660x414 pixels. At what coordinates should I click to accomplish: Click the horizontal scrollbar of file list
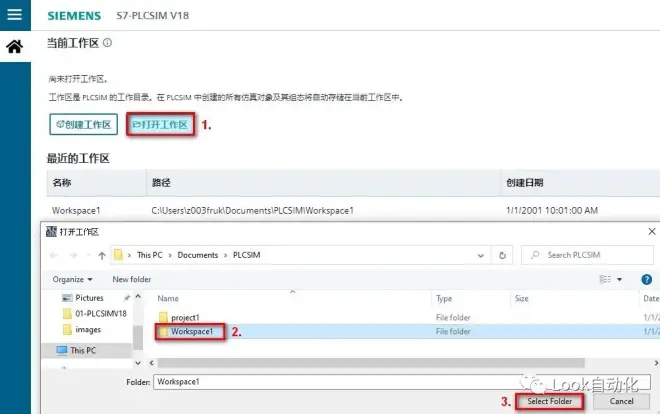(x=370, y=363)
